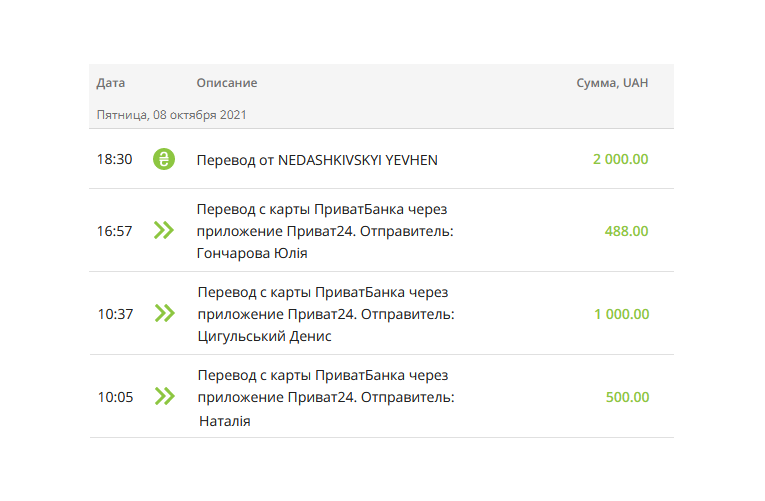Click the Сумма, UAH column header

pos(612,83)
